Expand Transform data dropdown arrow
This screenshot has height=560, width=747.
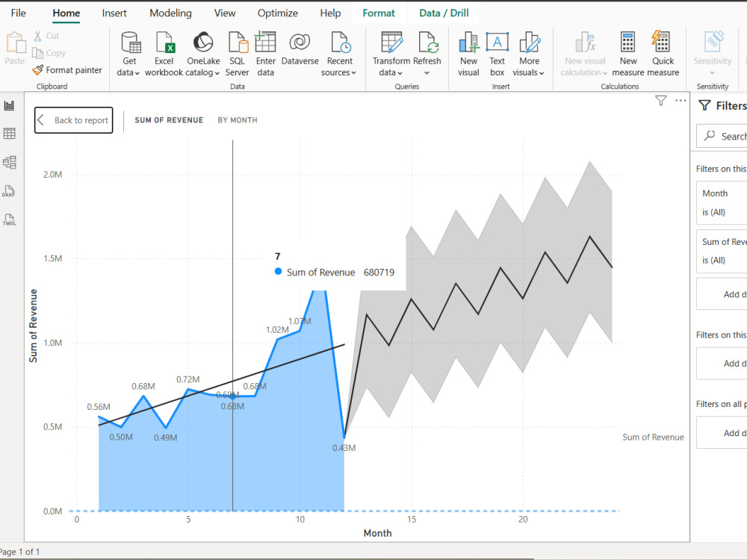point(400,73)
